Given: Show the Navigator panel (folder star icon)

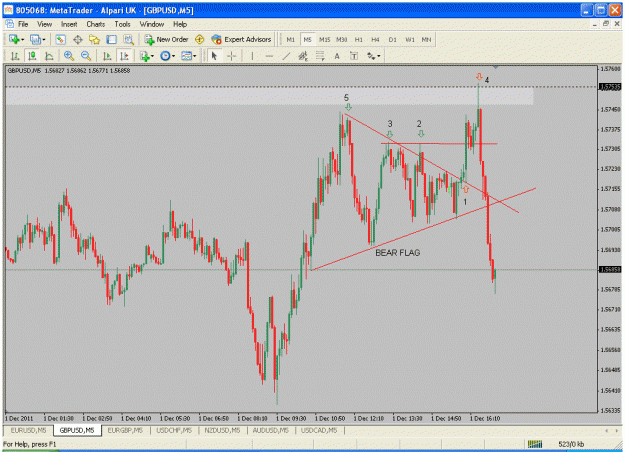Looking at the screenshot, I should click(94, 39).
